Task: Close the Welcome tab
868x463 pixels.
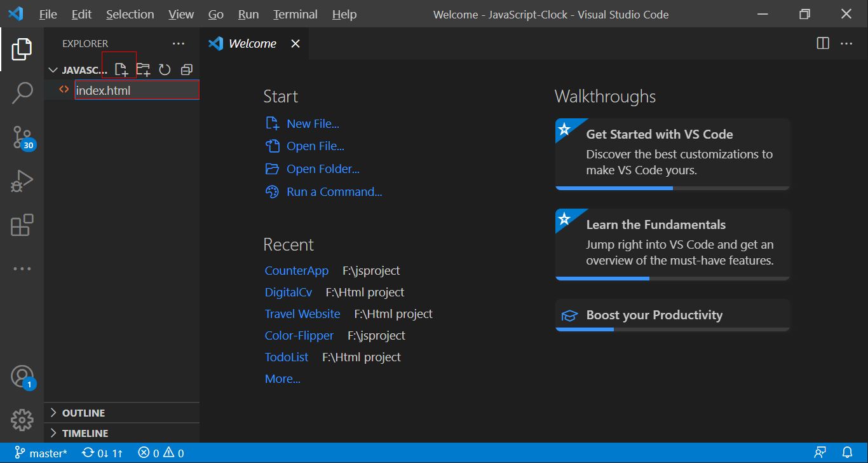Action: (x=295, y=43)
